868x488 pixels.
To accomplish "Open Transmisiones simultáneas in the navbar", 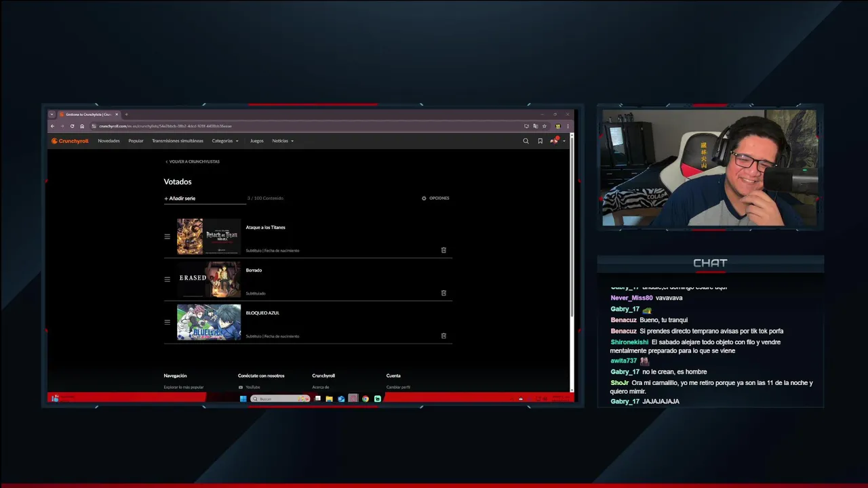I will click(178, 141).
